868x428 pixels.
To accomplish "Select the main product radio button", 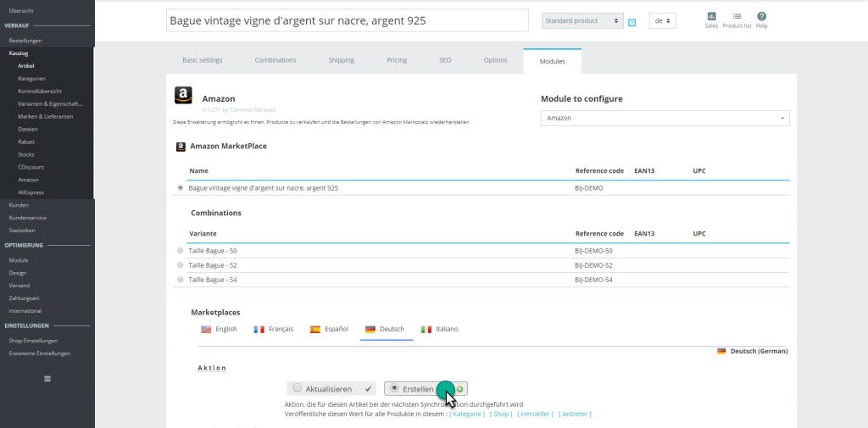I will 180,187.
